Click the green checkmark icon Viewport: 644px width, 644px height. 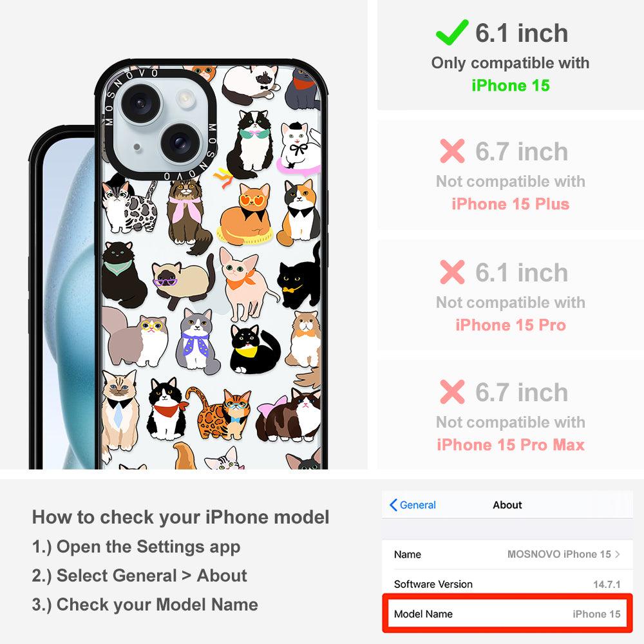coord(452,32)
